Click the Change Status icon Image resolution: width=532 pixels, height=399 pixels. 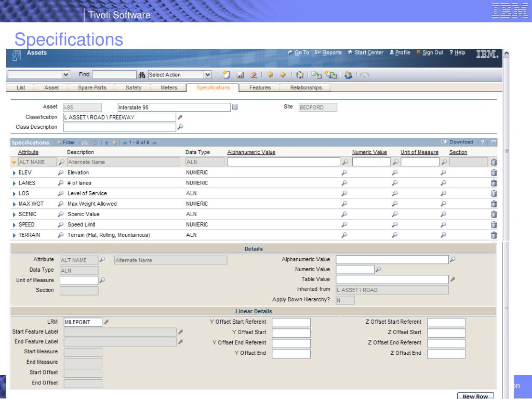(x=300, y=75)
